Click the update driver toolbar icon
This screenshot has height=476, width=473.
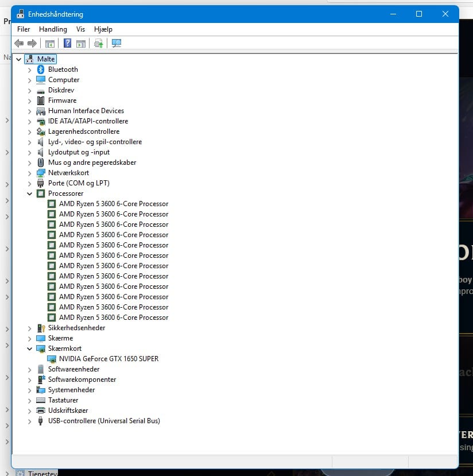click(98, 44)
